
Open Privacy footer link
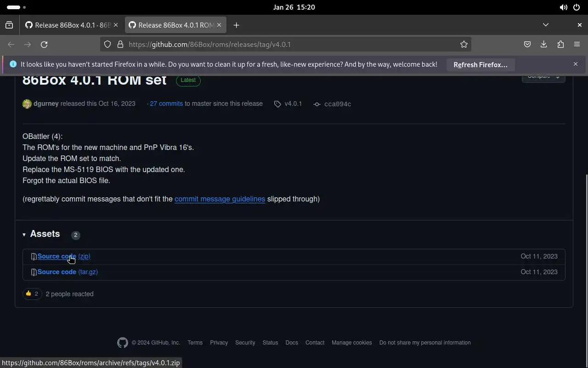pyautogui.click(x=219, y=343)
